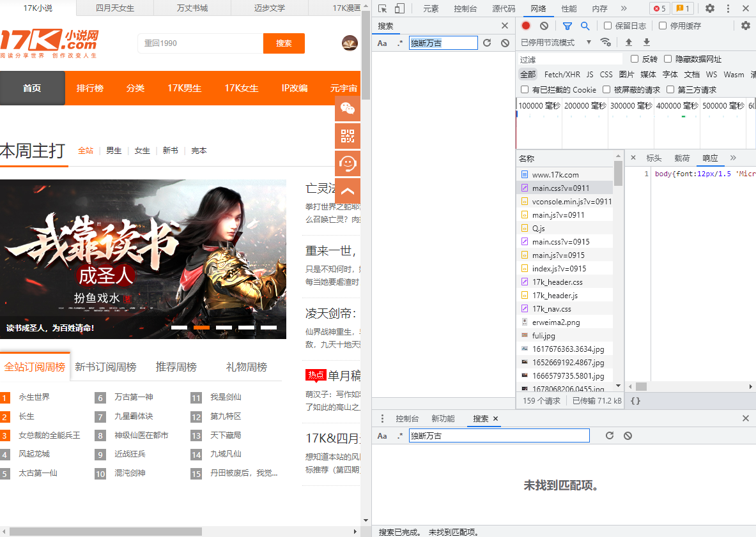The image size is (756, 537).
Task: Click the orange 搜索 button on 17K page
Action: (x=284, y=43)
